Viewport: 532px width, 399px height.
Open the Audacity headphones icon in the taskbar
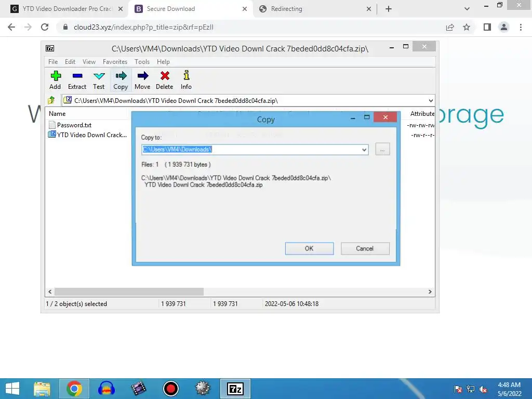coord(106,389)
